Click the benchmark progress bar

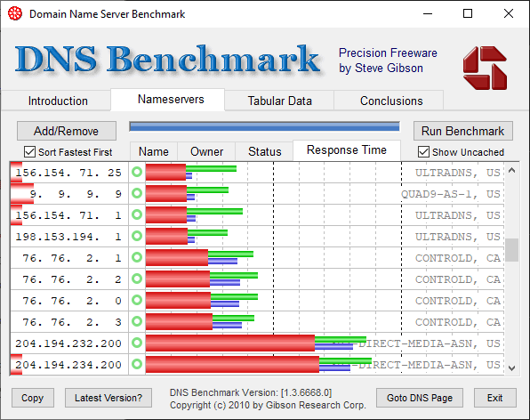coord(264,127)
